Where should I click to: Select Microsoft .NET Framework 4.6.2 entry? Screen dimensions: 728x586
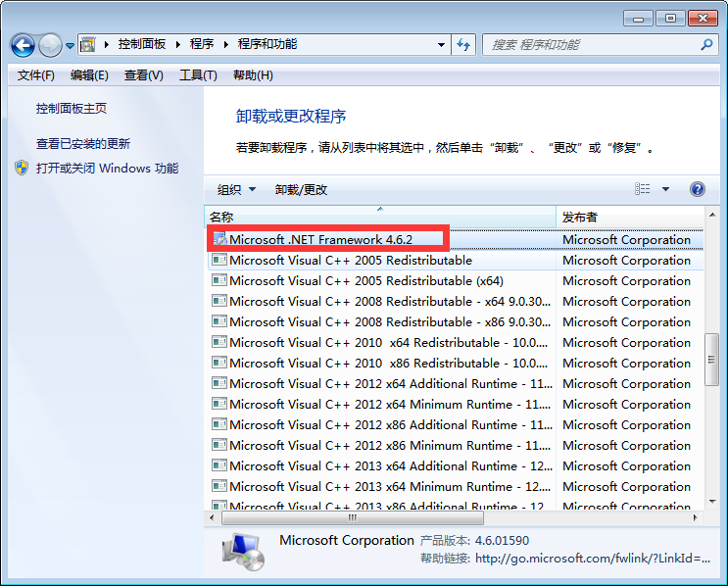(455, 240)
